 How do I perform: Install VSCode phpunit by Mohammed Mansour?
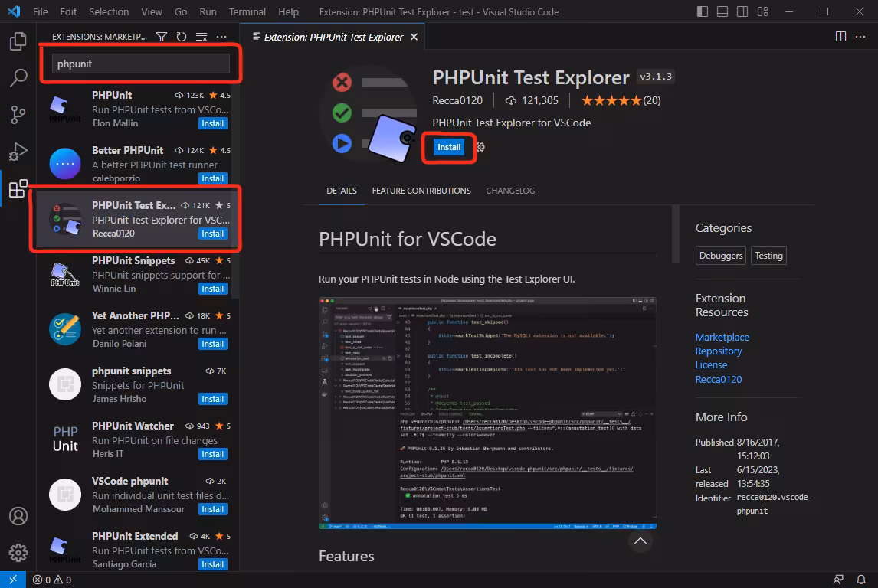click(213, 509)
